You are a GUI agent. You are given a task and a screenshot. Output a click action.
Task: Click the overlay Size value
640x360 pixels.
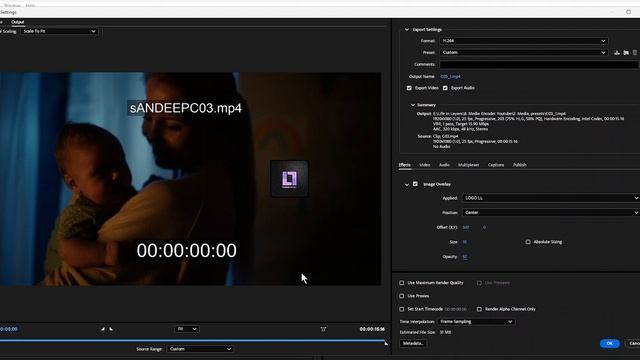[464, 242]
